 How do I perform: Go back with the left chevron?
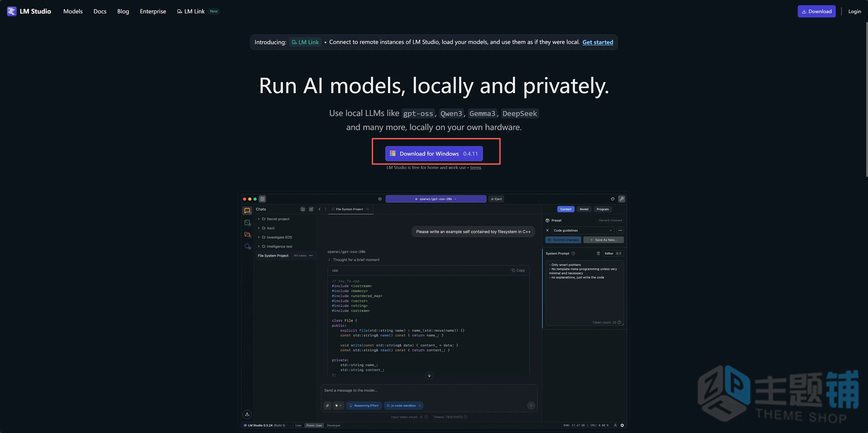(x=320, y=209)
